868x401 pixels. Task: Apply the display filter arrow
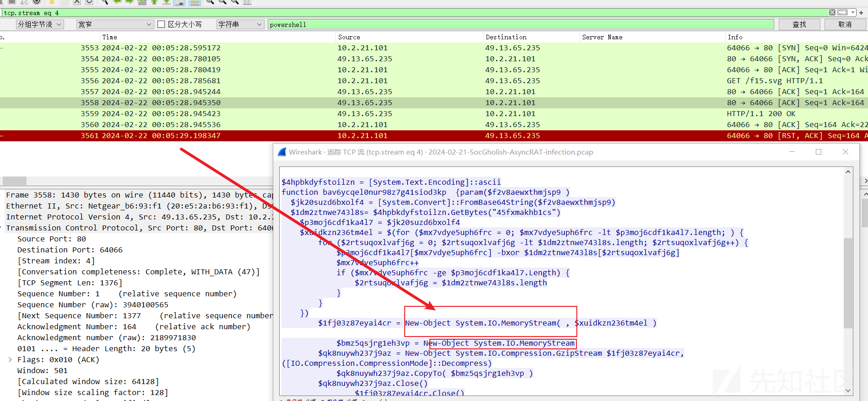842,13
